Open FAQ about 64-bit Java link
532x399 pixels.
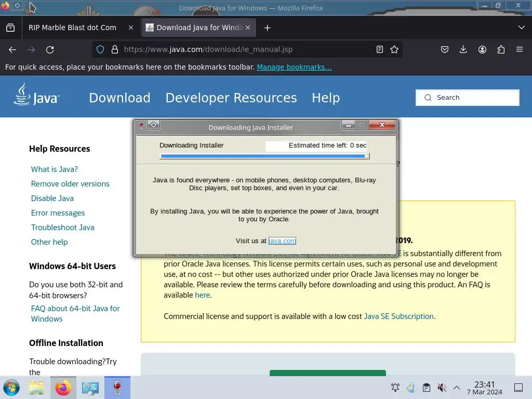[75, 314]
